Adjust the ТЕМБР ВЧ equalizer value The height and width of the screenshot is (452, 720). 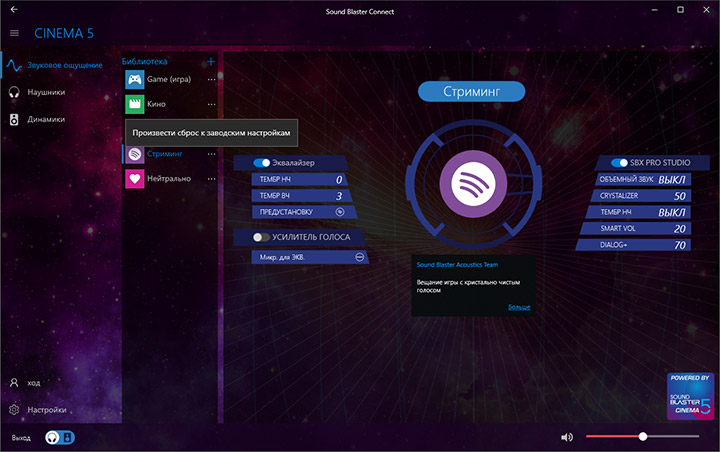coord(301,196)
